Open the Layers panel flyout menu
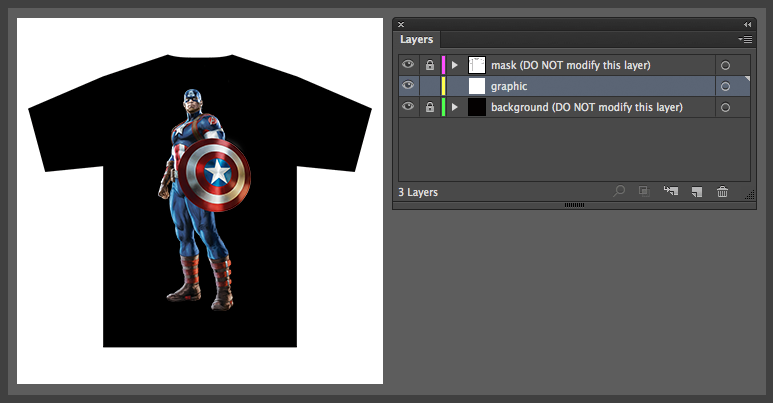The width and height of the screenshot is (773, 403). tap(745, 40)
